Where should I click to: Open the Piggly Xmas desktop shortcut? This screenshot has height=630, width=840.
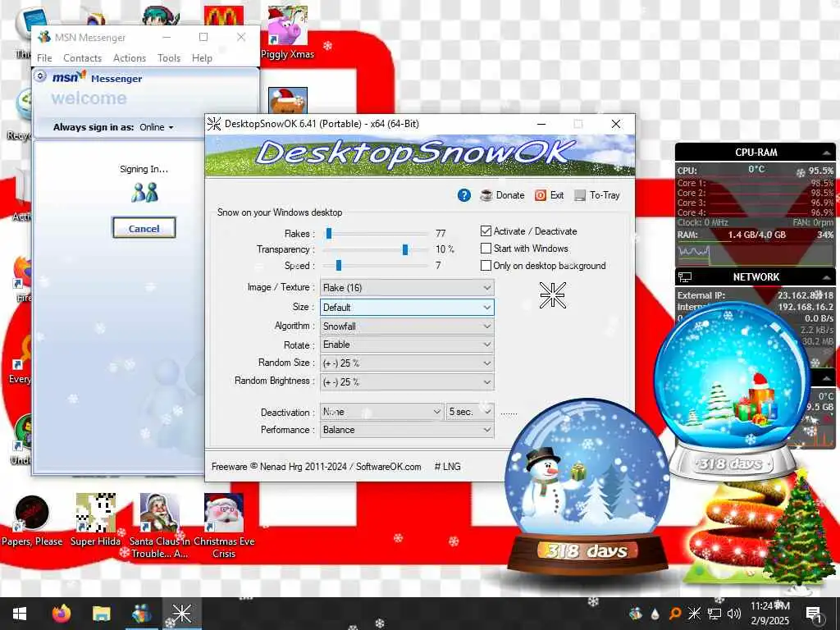287,33
